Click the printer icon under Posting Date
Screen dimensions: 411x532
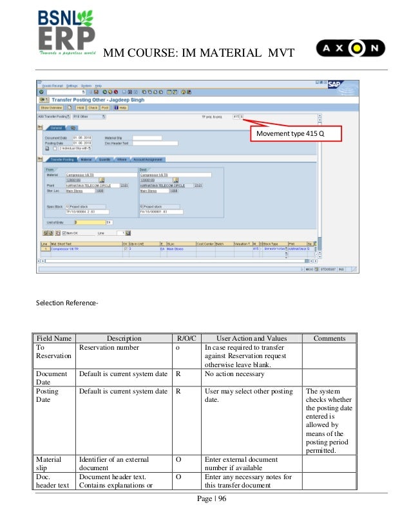(x=48, y=148)
